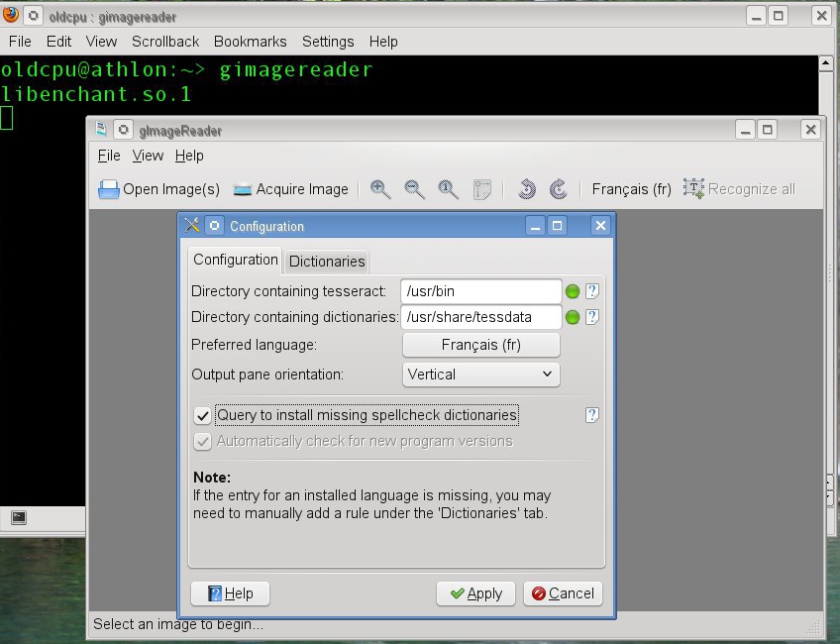
Task: Click the 'Directory containing dictionaries:' label
Action: point(295,317)
